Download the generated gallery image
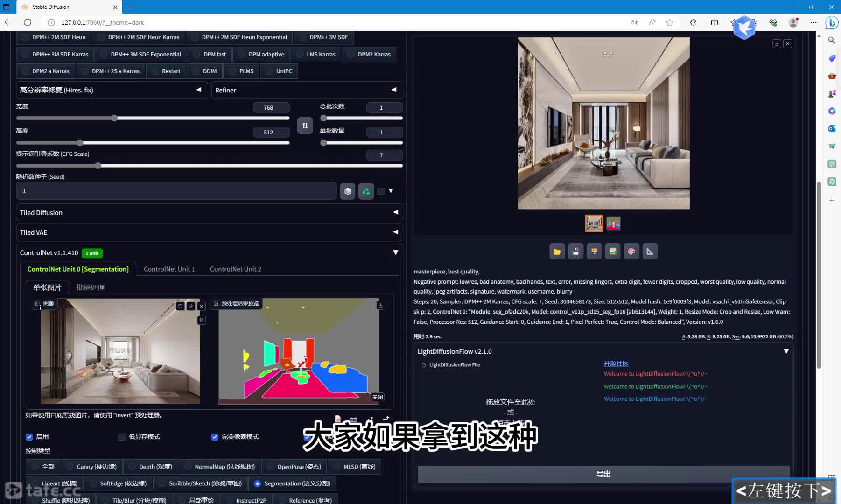841x504 pixels. click(777, 43)
